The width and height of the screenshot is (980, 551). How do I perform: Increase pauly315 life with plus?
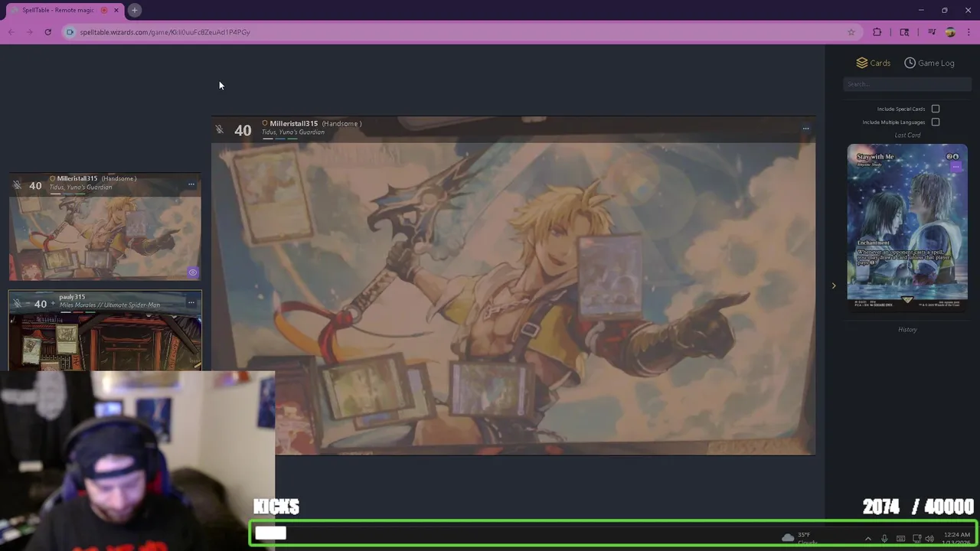53,304
